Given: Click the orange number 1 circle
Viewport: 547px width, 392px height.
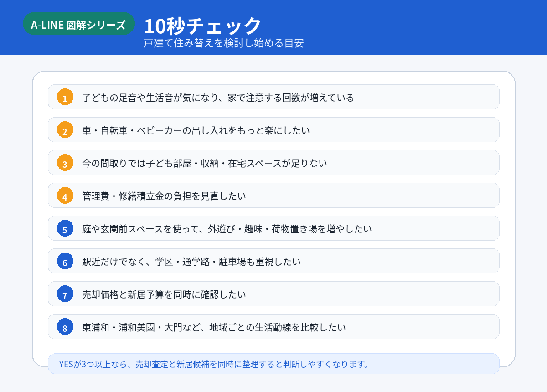Looking at the screenshot, I should [x=65, y=97].
